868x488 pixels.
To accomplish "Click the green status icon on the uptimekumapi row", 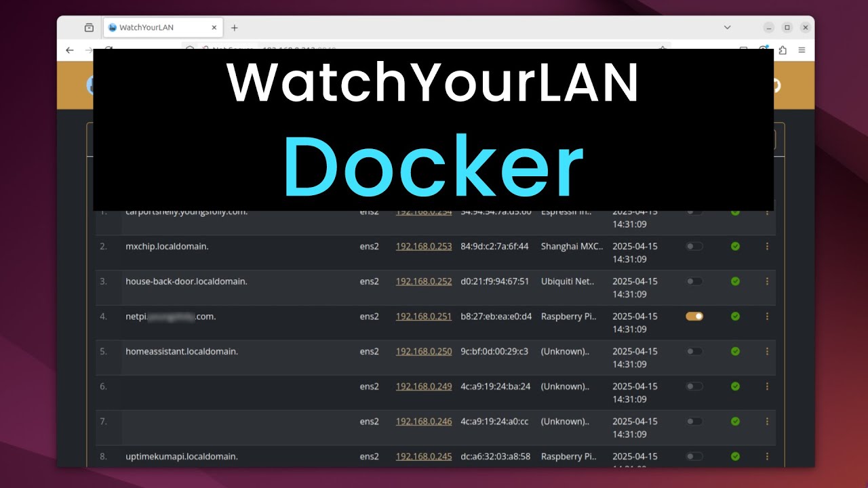I will (x=734, y=456).
